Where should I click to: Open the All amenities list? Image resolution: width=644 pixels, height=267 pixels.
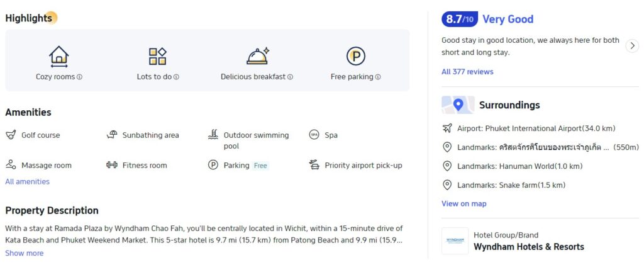pos(27,181)
